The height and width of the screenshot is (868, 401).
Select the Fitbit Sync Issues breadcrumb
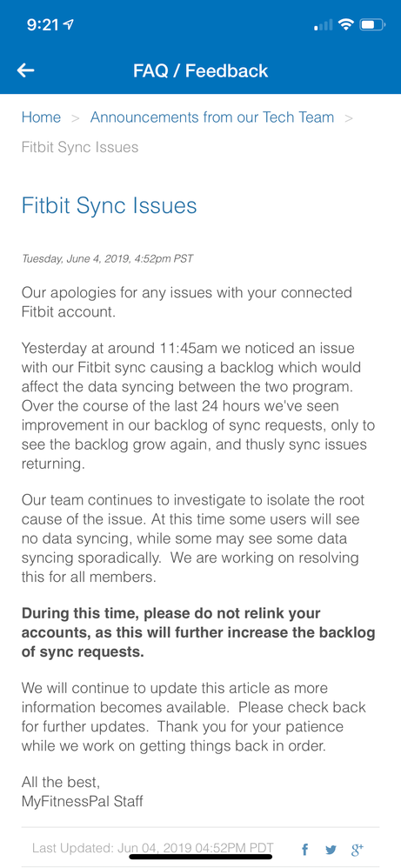(80, 147)
